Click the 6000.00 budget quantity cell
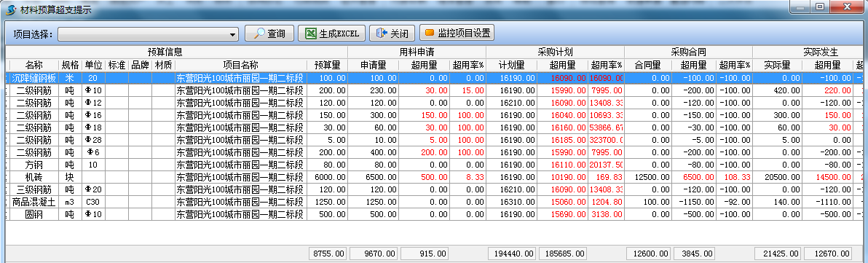The width and height of the screenshot is (868, 263). 327,177
